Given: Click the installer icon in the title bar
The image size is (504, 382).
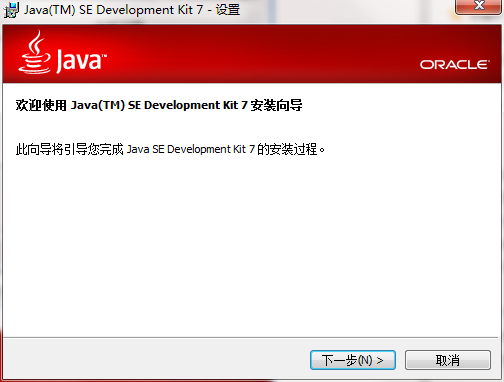Looking at the screenshot, I should pos(11,10).
